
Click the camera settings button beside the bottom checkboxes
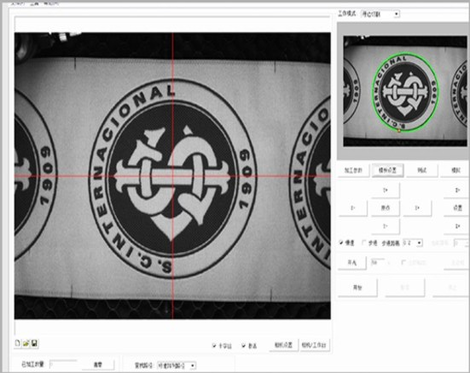pos(283,345)
